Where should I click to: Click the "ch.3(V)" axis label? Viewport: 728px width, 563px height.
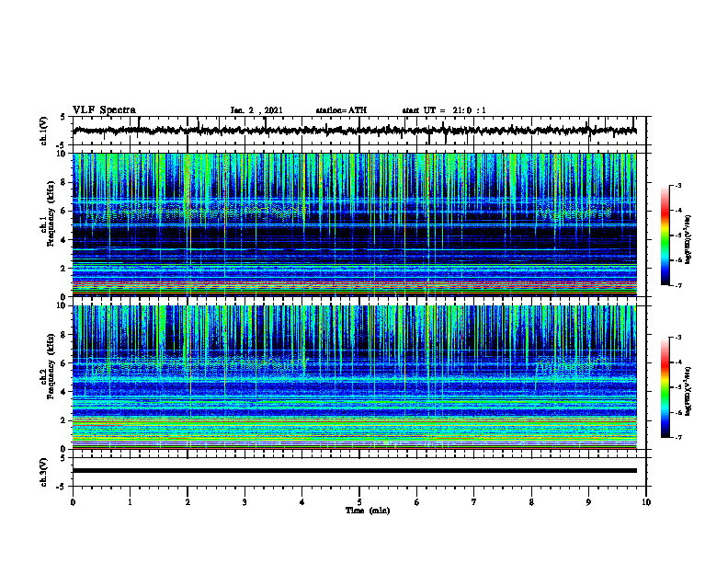coord(44,473)
